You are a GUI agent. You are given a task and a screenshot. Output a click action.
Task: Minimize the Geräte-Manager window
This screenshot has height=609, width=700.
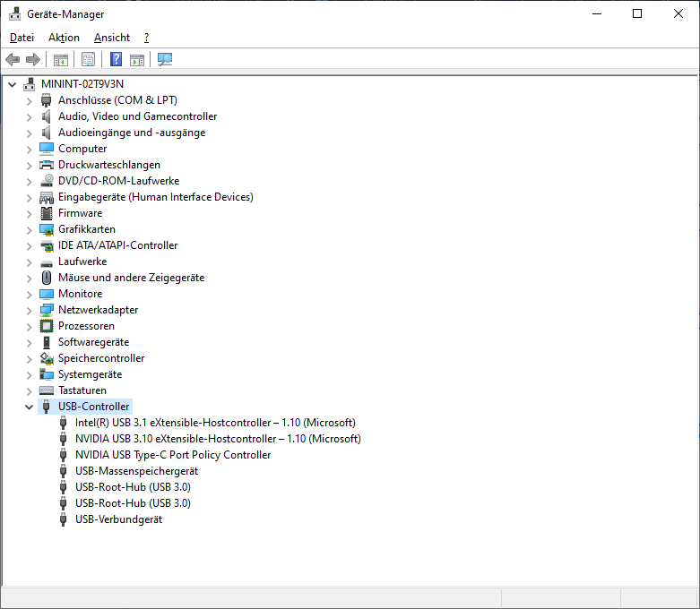click(x=597, y=13)
